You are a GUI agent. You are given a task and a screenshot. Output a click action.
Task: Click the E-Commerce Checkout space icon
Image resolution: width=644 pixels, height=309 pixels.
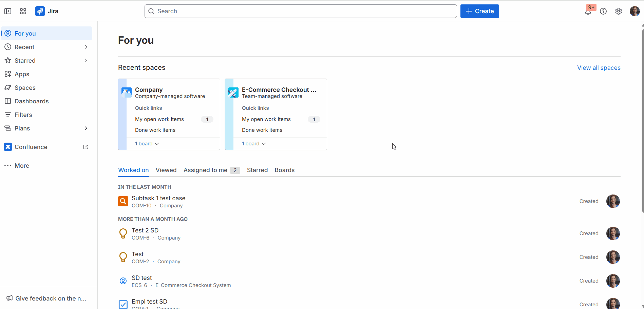[x=233, y=92]
